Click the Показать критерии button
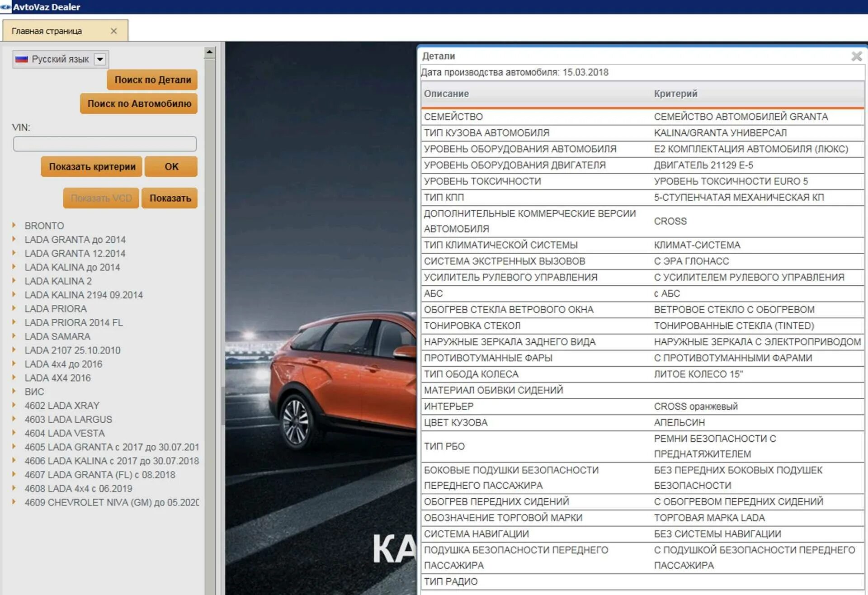Viewport: 868px width, 595px height. [92, 166]
